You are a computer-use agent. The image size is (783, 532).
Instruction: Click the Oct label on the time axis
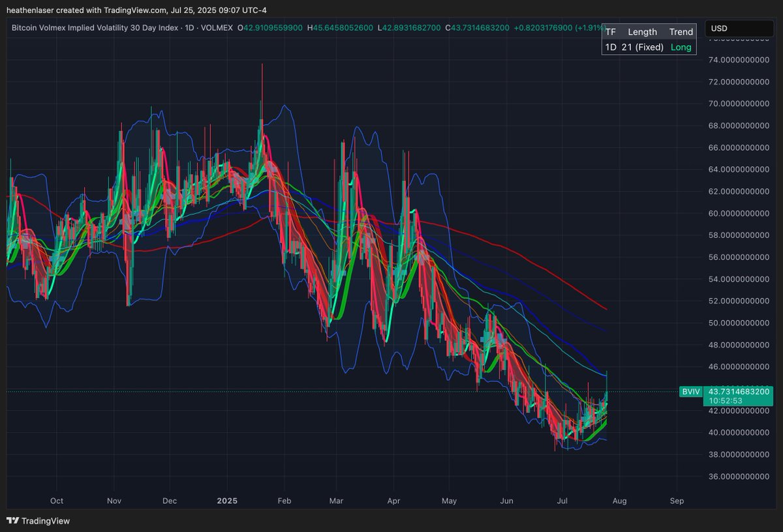(x=57, y=501)
